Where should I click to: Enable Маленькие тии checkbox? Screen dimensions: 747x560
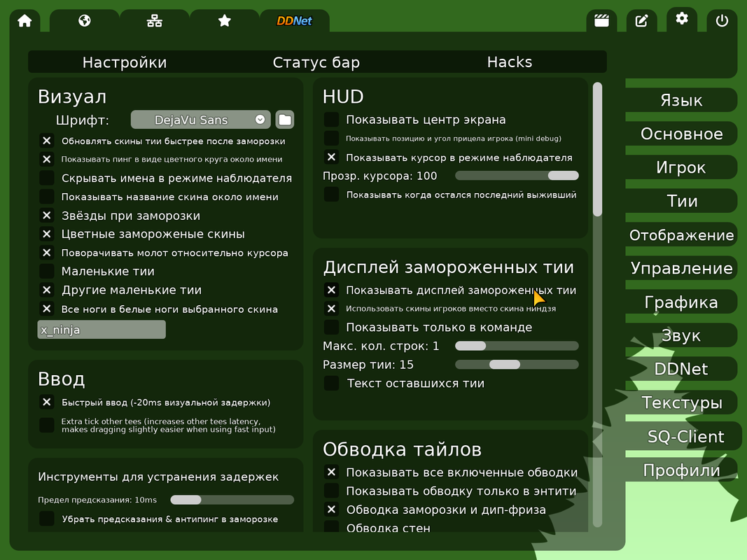[47, 271]
